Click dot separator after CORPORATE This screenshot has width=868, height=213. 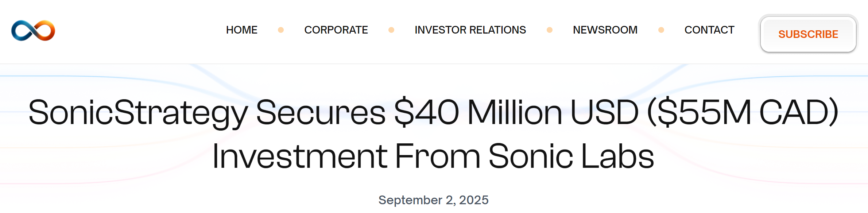click(391, 30)
